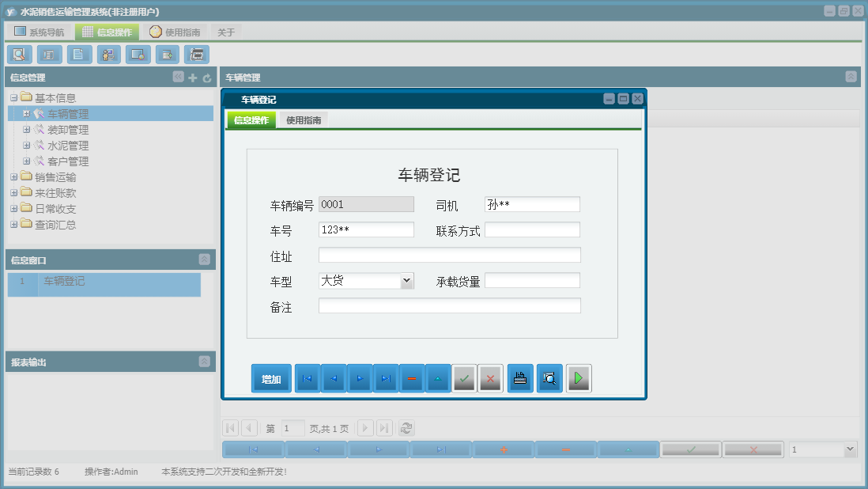This screenshot has height=489, width=868.
Task: Click the export data icon on the toolbar
Action: tap(167, 55)
